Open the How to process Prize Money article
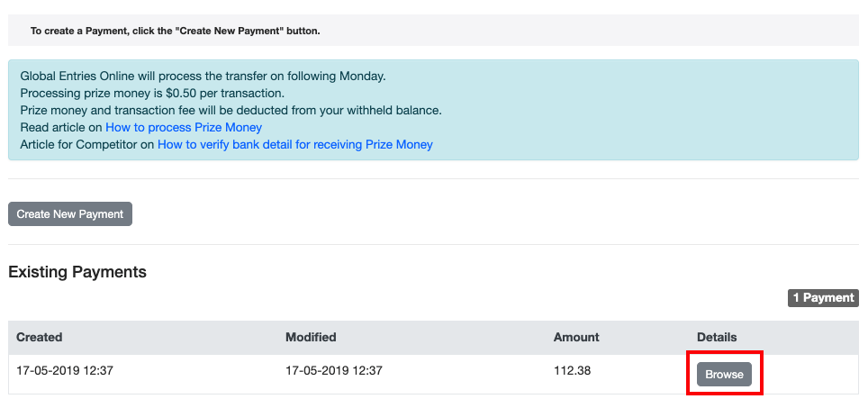Image resolution: width=868 pixels, height=408 pixels. [x=184, y=127]
